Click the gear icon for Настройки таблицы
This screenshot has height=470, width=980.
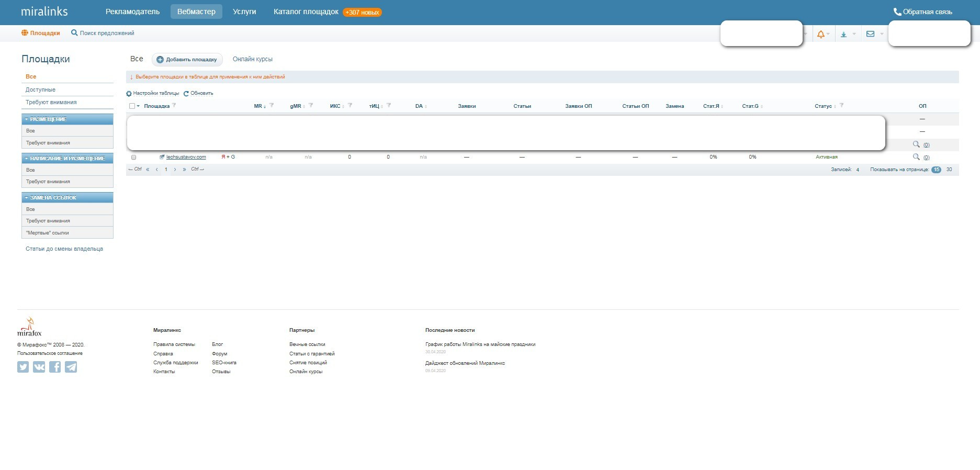(x=129, y=94)
